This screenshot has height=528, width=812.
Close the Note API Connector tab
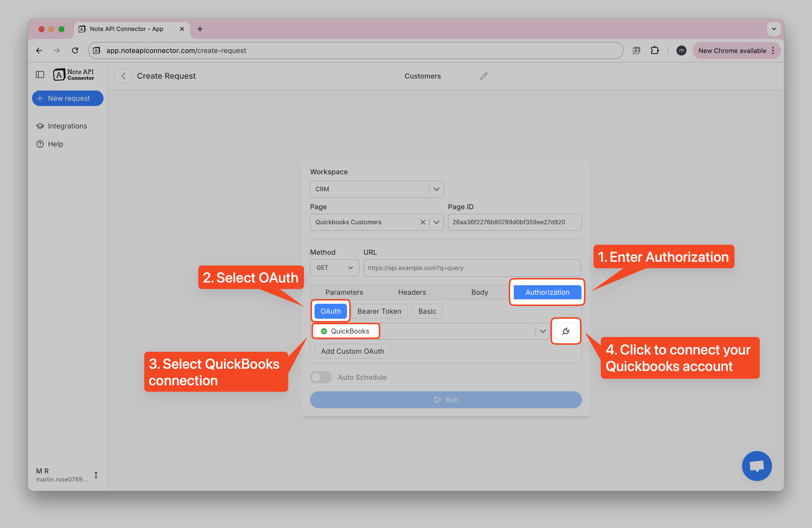pyautogui.click(x=182, y=29)
